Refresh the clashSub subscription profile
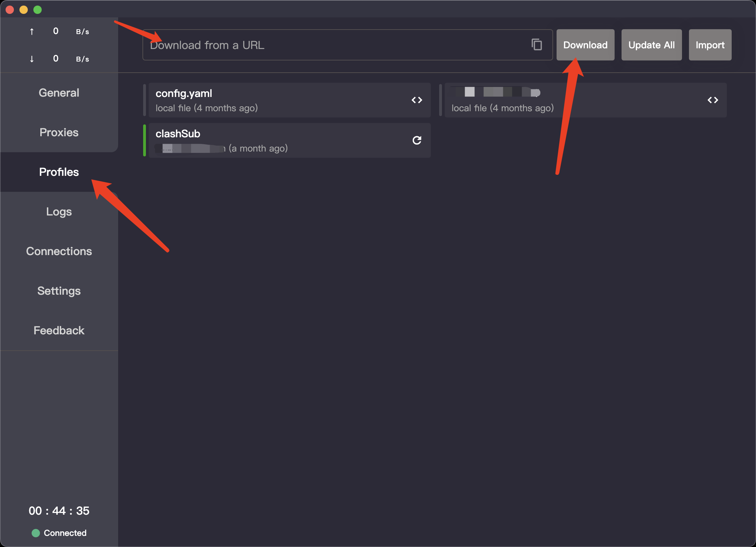 pos(417,140)
